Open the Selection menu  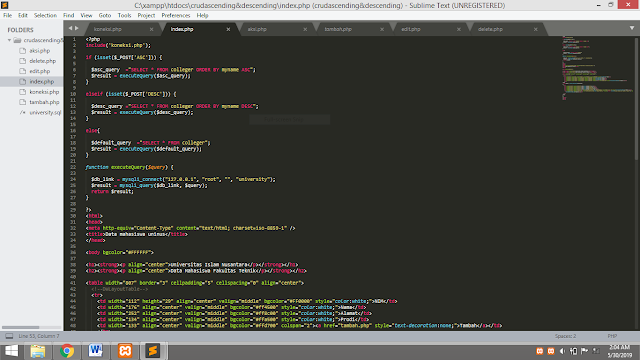[x=45, y=16]
